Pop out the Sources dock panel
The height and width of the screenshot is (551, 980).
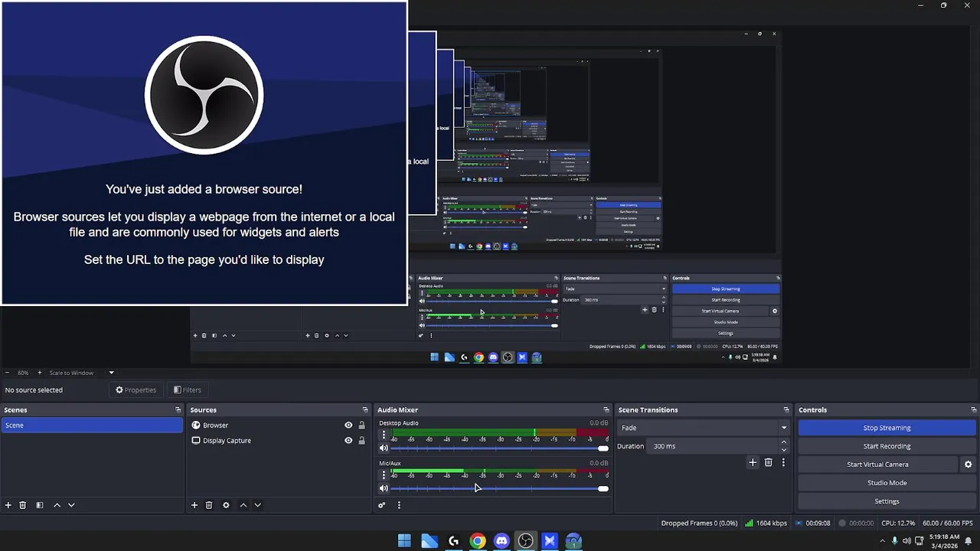tap(365, 410)
